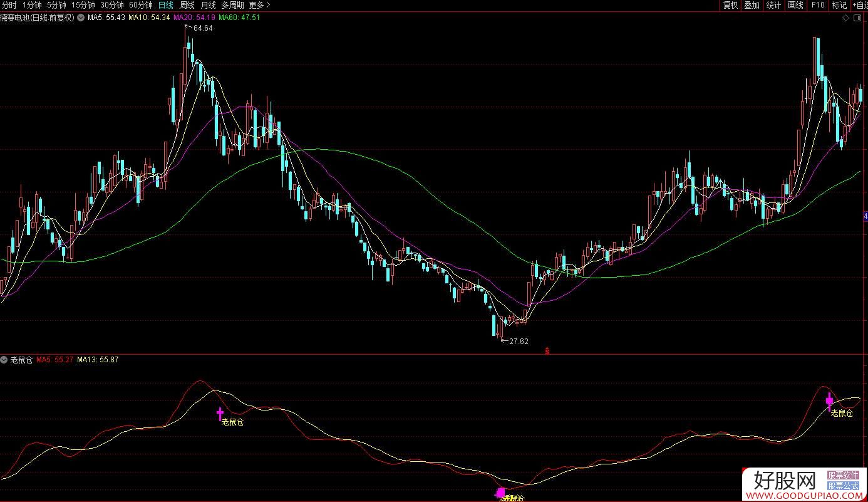Click the 标记 mark button
868x502 pixels.
coord(839,5)
